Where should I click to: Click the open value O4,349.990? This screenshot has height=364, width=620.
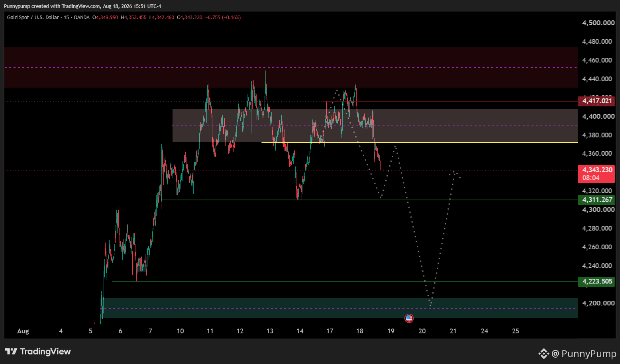[105, 18]
